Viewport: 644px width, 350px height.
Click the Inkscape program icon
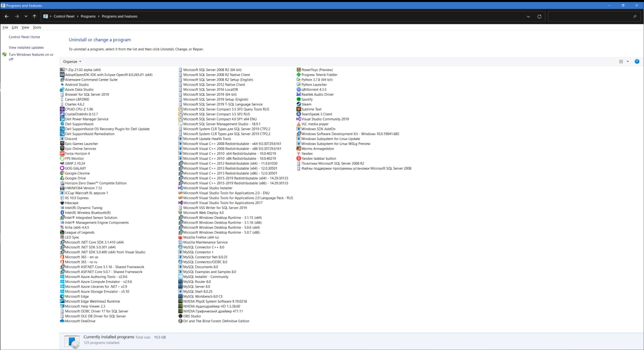point(62,203)
